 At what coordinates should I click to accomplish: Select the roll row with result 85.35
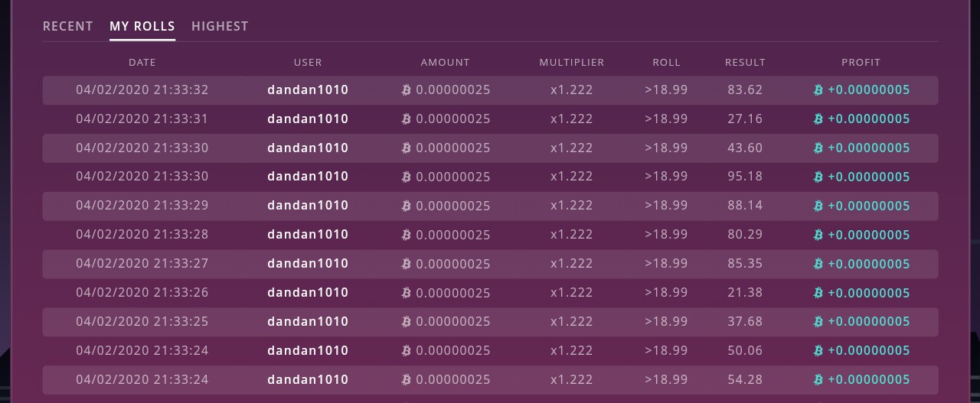[x=490, y=264]
